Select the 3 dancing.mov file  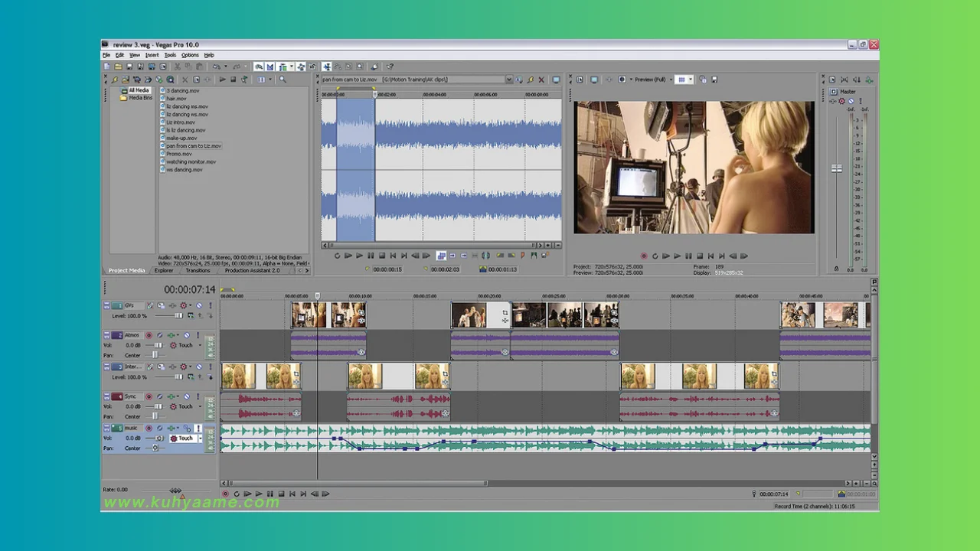(x=182, y=90)
